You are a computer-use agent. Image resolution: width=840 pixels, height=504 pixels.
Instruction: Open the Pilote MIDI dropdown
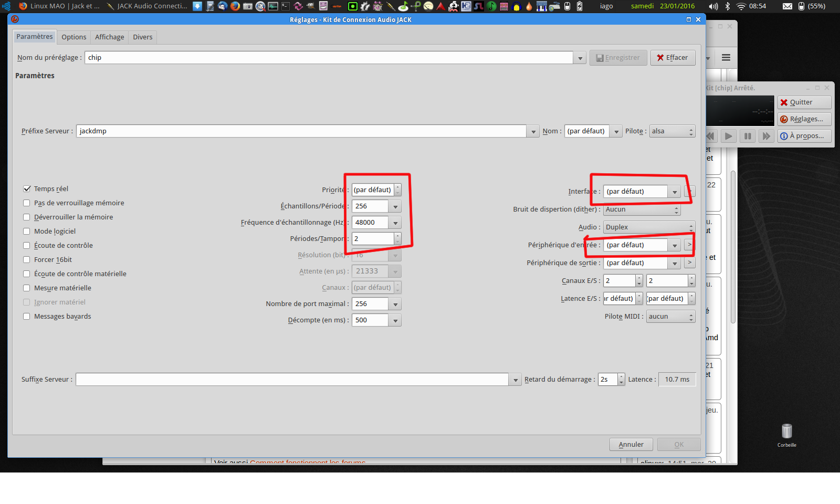(x=671, y=317)
